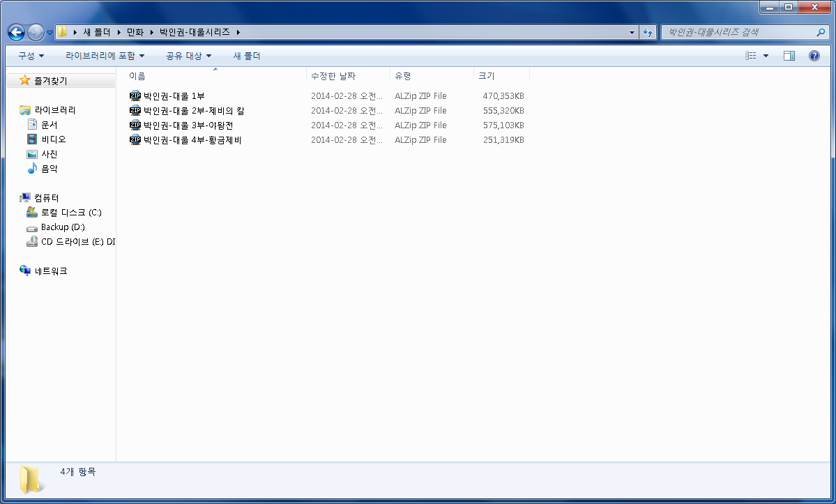Image resolution: width=836 pixels, height=504 pixels.
Task: Open the 음악 library in sidebar
Action: pos(49,169)
